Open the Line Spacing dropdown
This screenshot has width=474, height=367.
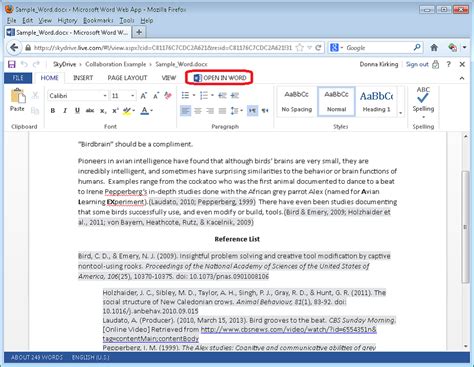pos(236,111)
